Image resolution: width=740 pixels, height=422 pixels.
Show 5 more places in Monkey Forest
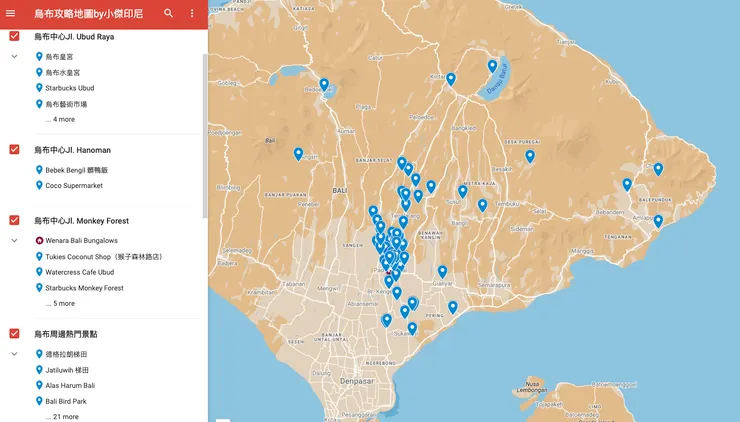pos(60,304)
